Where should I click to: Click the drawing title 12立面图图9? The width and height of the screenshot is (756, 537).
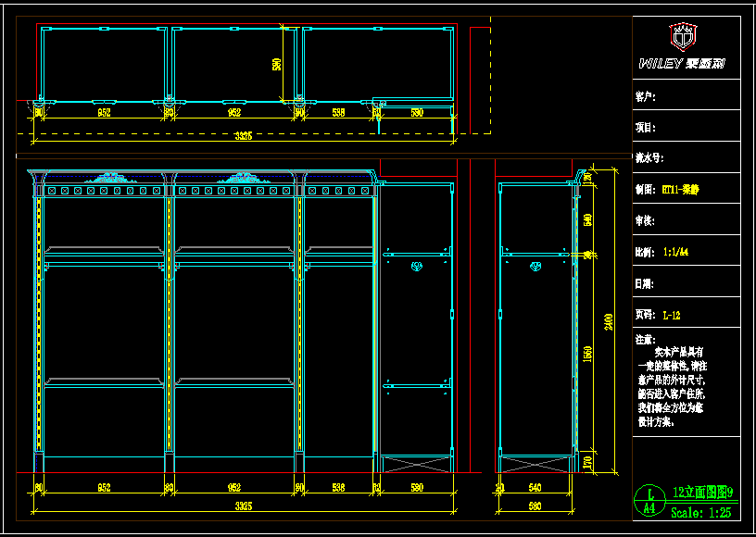702,493
